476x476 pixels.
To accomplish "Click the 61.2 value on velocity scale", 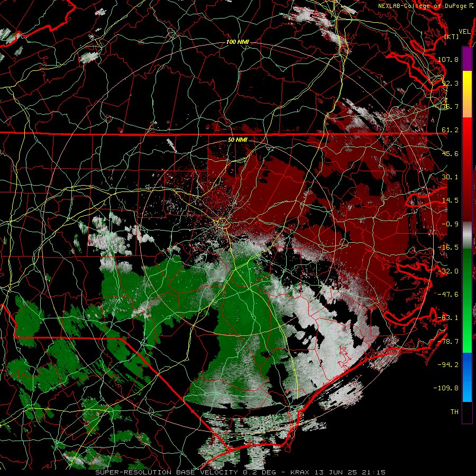I will pos(450,130).
